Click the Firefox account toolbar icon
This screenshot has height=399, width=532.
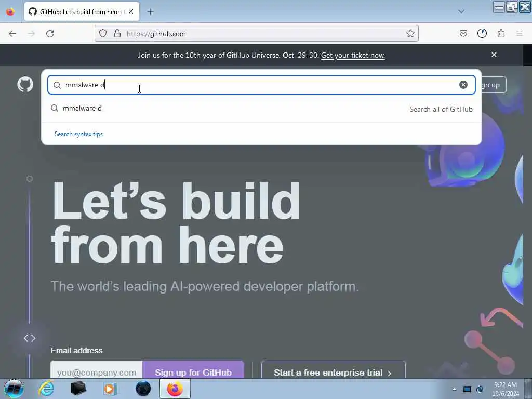tap(482, 33)
